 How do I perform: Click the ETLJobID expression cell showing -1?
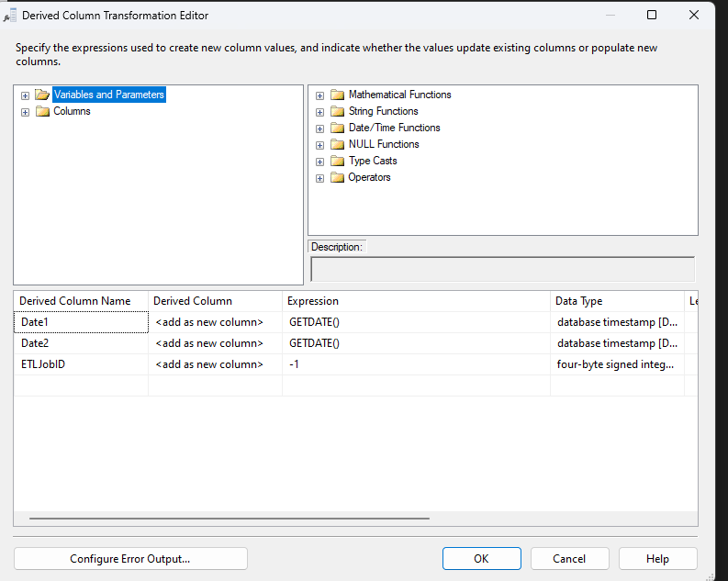pyautogui.click(x=415, y=364)
